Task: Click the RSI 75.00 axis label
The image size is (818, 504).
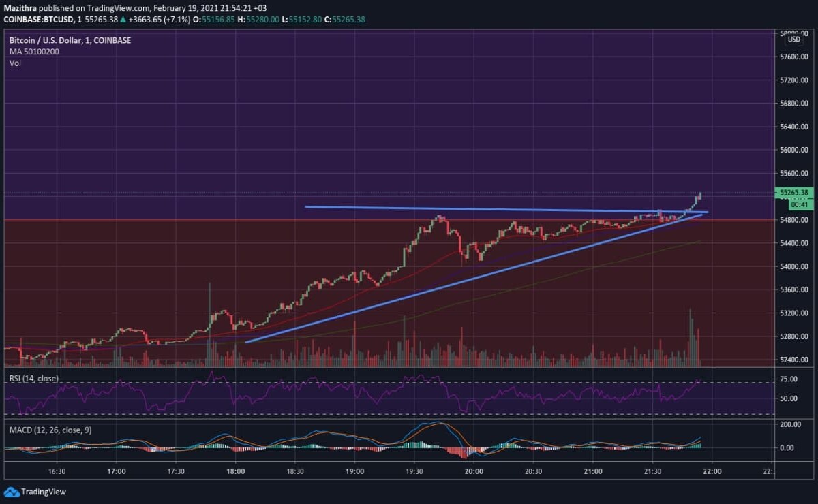Action: (x=789, y=379)
